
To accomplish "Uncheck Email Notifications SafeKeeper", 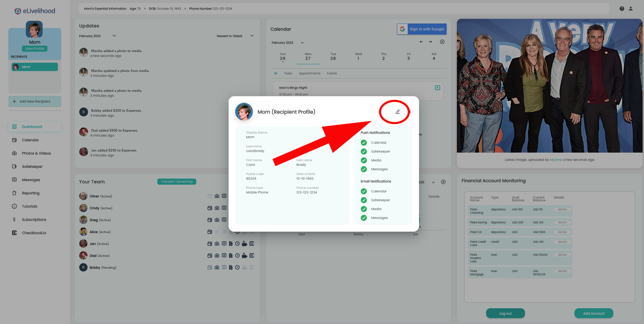I will 364,200.
